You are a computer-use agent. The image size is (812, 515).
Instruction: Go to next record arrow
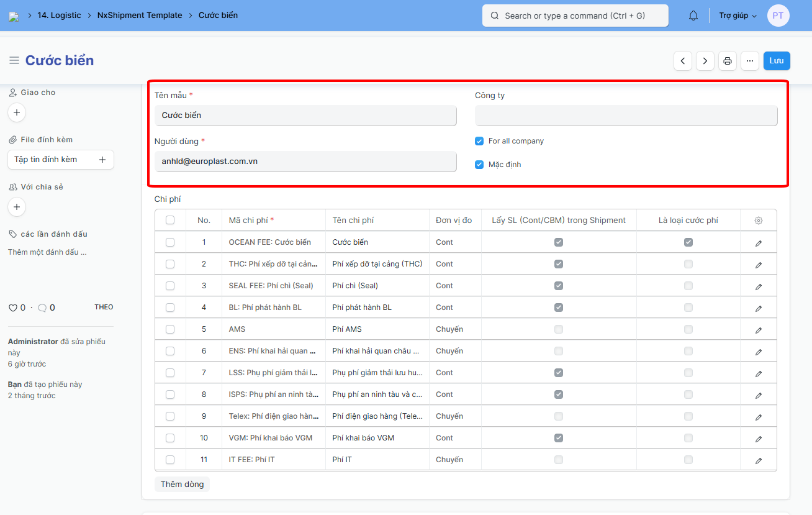[705, 61]
